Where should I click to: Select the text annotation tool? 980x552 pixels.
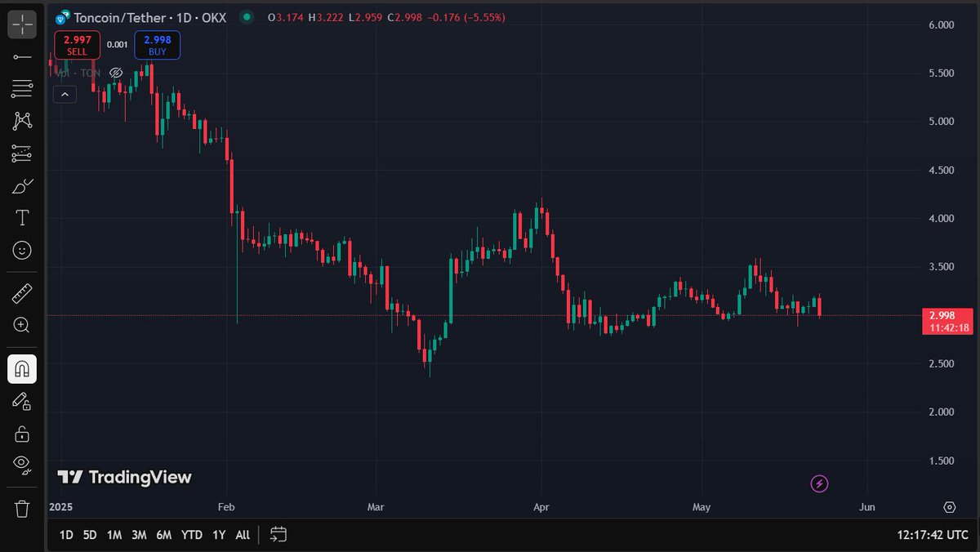(22, 217)
